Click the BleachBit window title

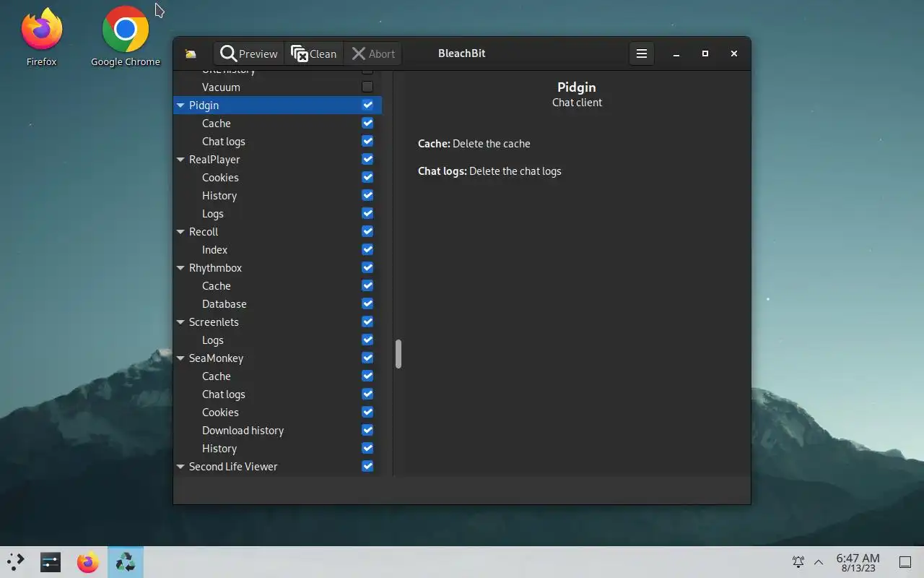pyautogui.click(x=462, y=53)
